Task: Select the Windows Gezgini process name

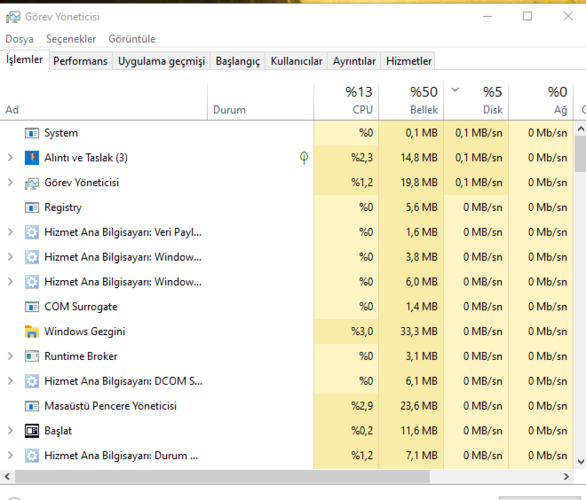Action: pyautogui.click(x=84, y=331)
